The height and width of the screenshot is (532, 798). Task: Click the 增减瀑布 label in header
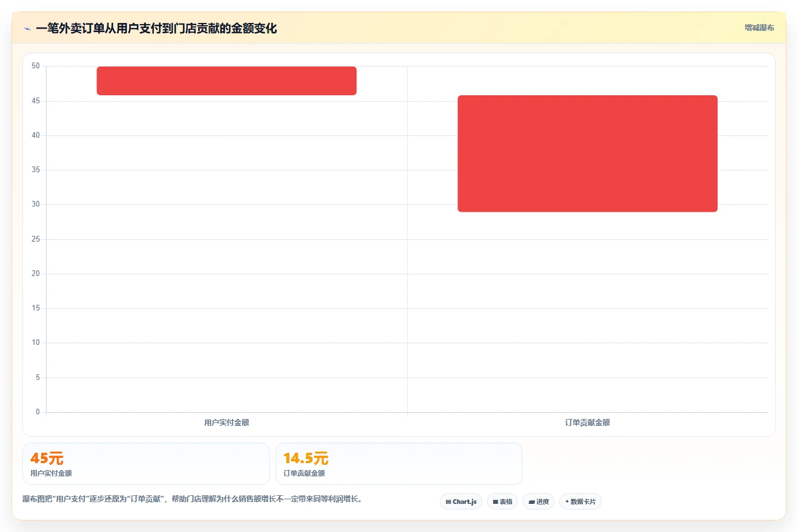click(x=759, y=28)
